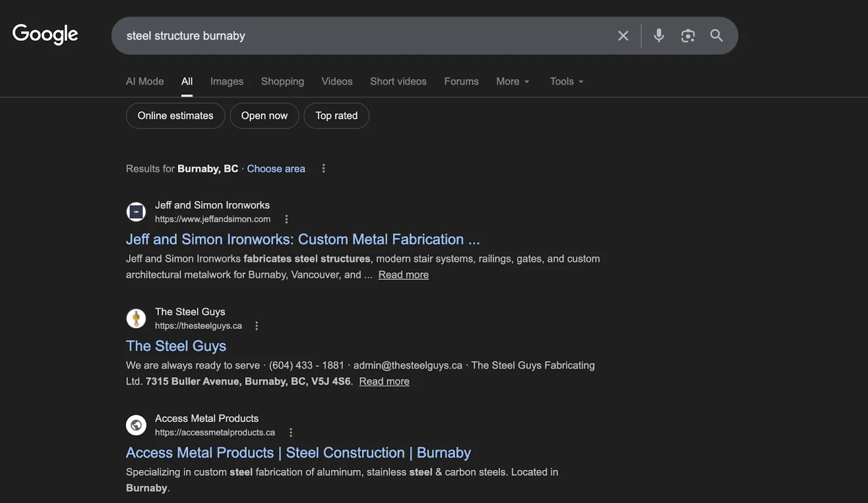Open three-dot menu beside accessmetalproducts.ca URL
The image size is (868, 503).
[x=291, y=432]
